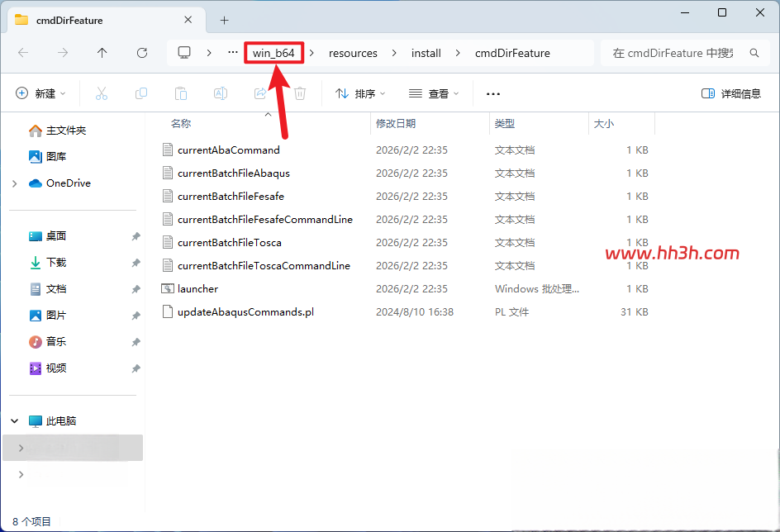780x532 pixels.
Task: Select This PC (此电脑) in sidebar
Action: coord(52,421)
